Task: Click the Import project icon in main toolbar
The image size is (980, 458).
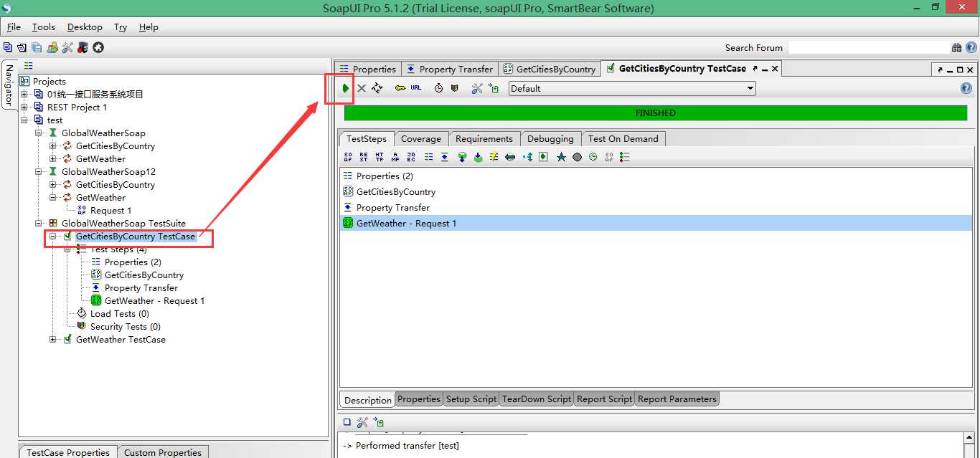Action: [22, 47]
